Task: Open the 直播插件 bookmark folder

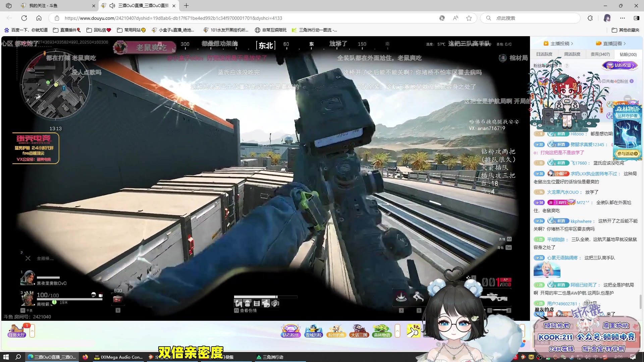Action: pyautogui.click(x=67, y=30)
